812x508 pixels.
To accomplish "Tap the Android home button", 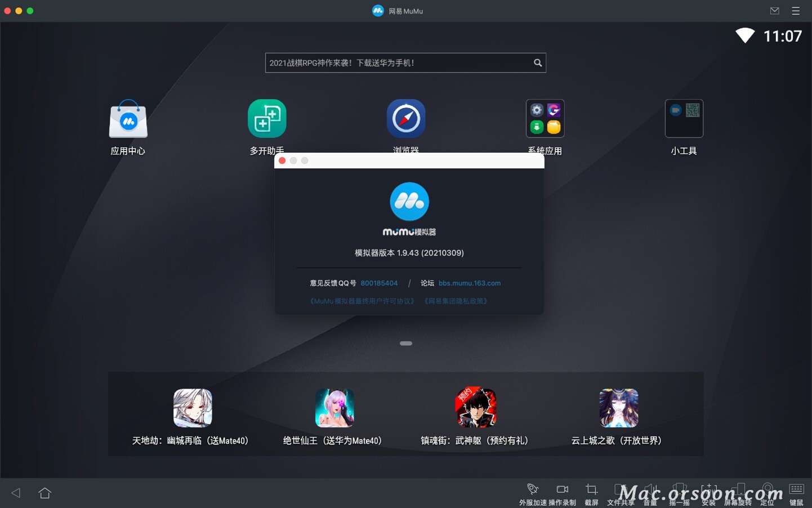I will coord(45,493).
